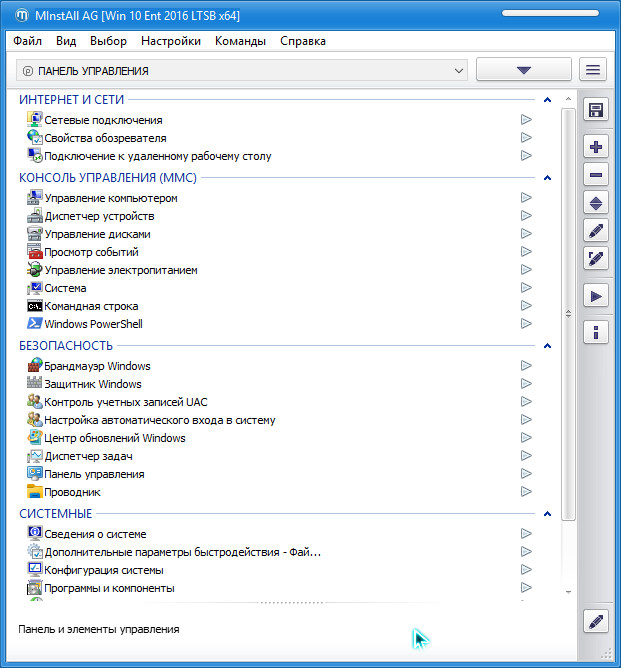Open the hamburger menu button
Image resolution: width=621 pixels, height=668 pixels.
pyautogui.click(x=594, y=70)
